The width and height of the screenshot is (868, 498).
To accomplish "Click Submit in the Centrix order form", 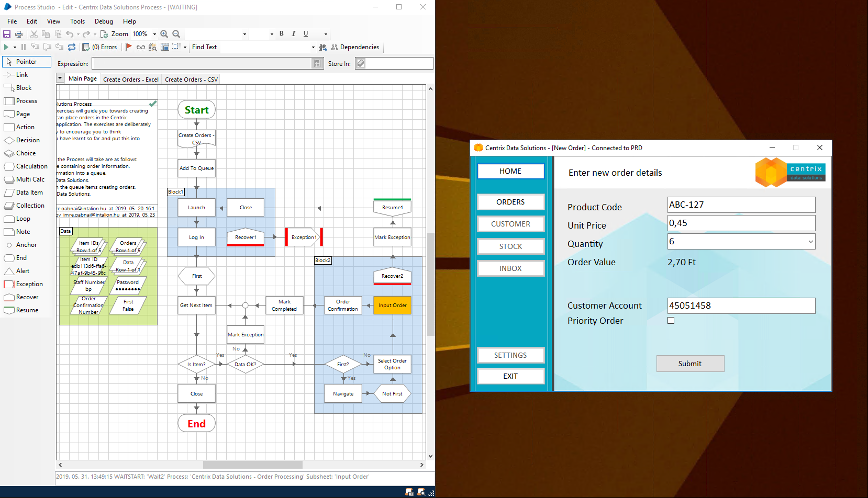I will (690, 364).
